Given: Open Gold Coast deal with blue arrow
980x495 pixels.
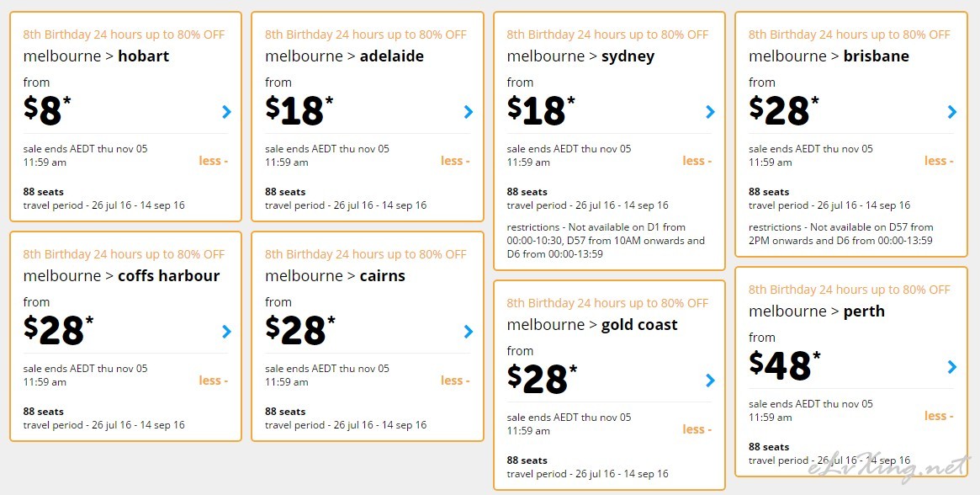Looking at the screenshot, I should pyautogui.click(x=710, y=381).
